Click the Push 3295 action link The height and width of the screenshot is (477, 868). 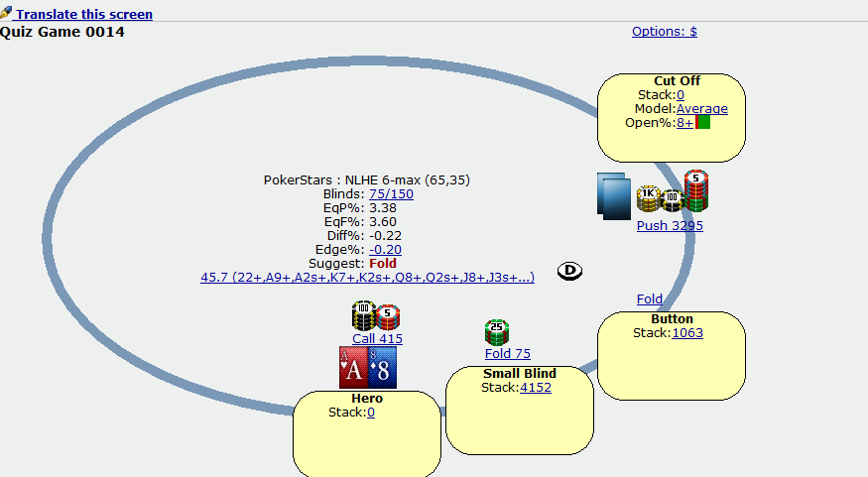pos(670,226)
